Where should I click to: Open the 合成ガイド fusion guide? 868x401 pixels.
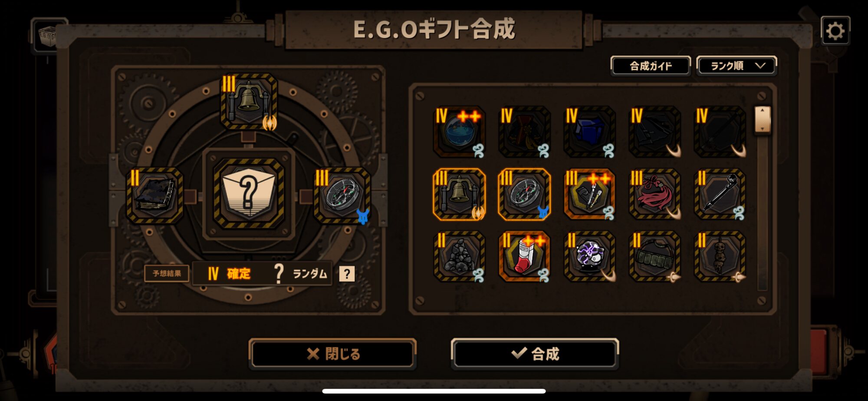coord(651,66)
